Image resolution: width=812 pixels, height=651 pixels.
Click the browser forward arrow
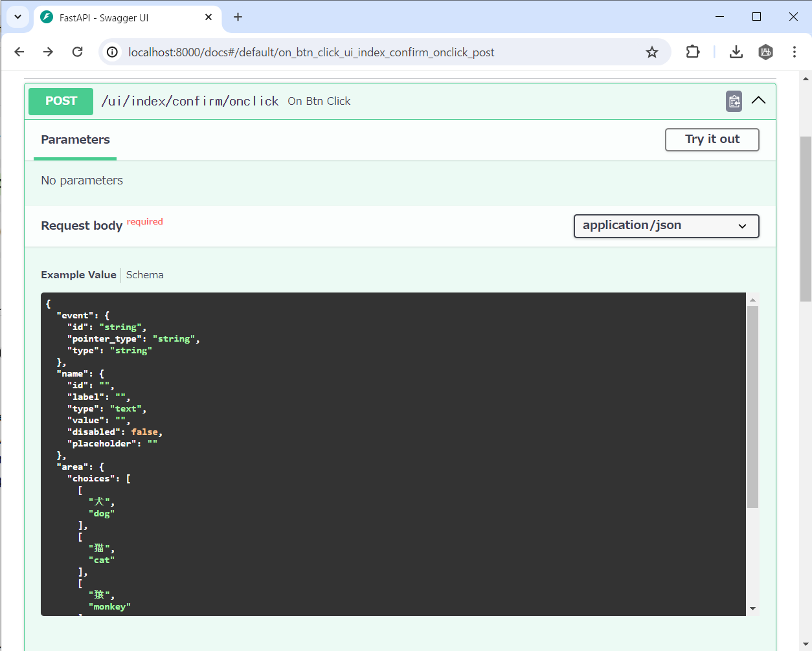[x=48, y=52]
